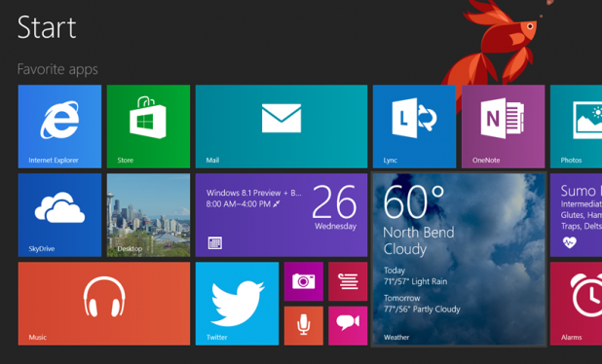Click the 60° temperature reading

(413, 202)
